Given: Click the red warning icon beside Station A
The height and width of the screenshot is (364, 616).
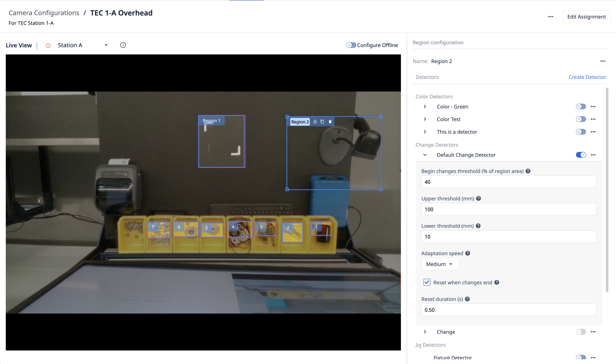Looking at the screenshot, I should pos(48,45).
